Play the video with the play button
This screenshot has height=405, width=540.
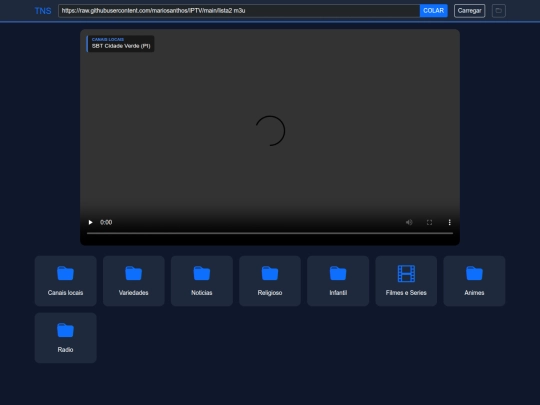click(90, 222)
